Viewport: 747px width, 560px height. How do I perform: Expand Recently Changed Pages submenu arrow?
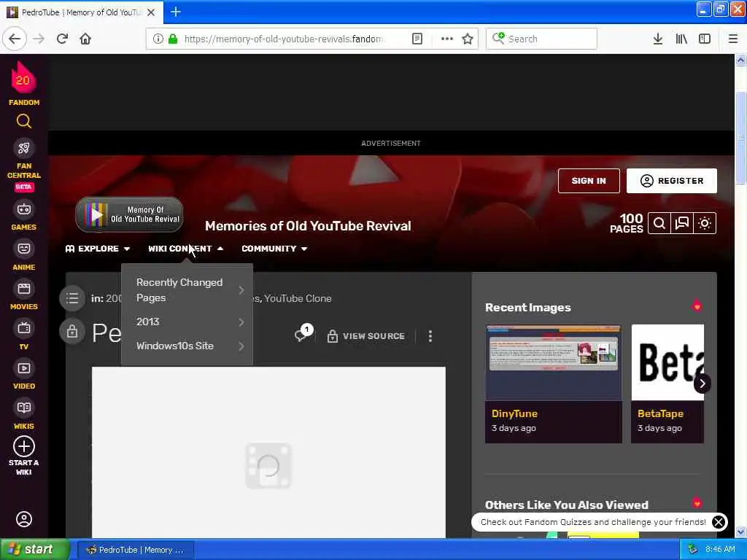coord(241,290)
